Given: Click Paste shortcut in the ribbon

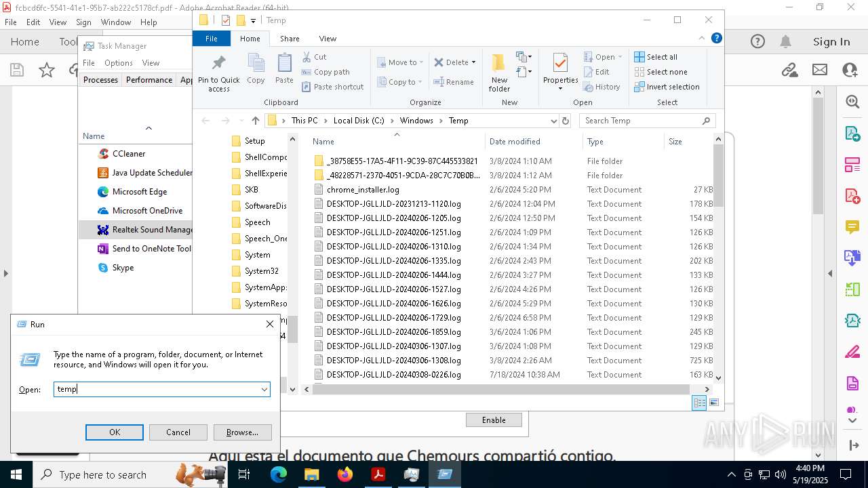Looking at the screenshot, I should 332,87.
